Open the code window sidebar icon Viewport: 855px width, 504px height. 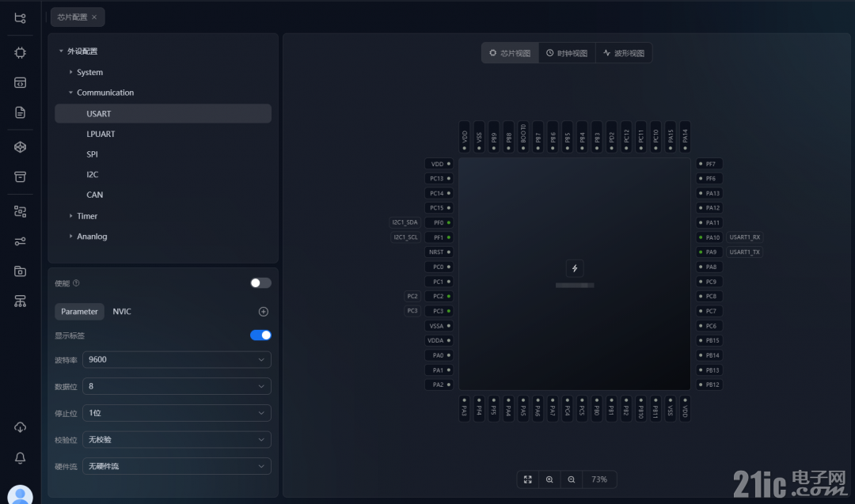click(x=20, y=83)
